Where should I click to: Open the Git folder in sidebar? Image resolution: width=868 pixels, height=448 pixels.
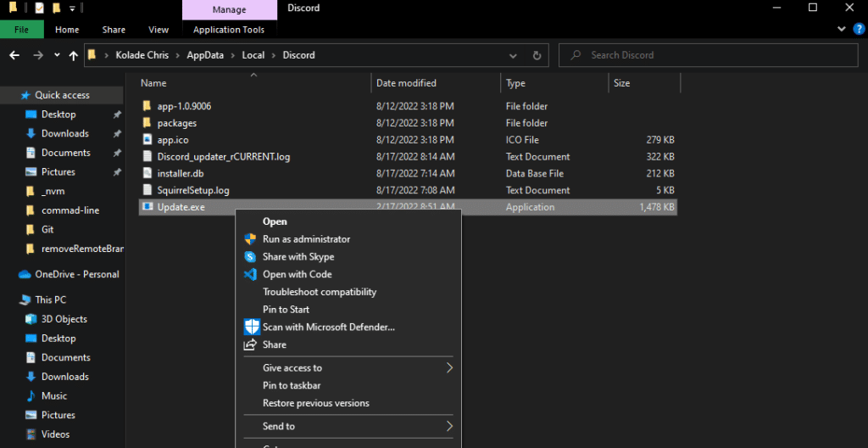(47, 230)
